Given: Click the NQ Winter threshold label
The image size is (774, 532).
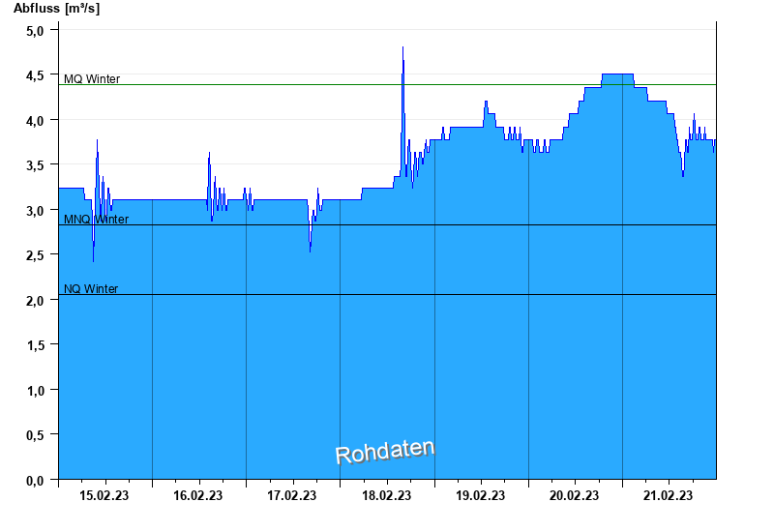Looking at the screenshot, I should (x=91, y=288).
